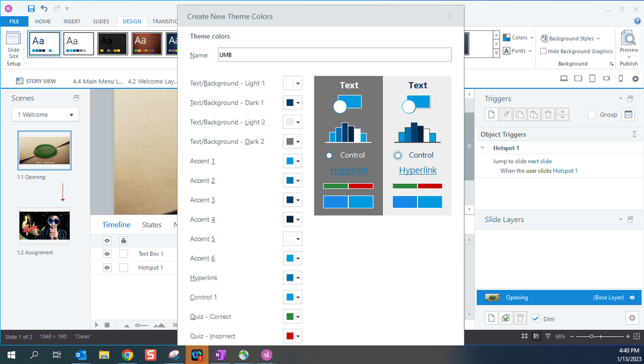Select phone portrait preview icon

tap(621, 79)
